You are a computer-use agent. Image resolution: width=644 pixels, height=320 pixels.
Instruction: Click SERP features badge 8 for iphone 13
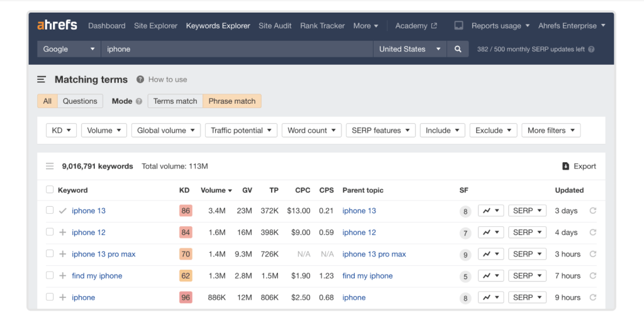pyautogui.click(x=465, y=212)
